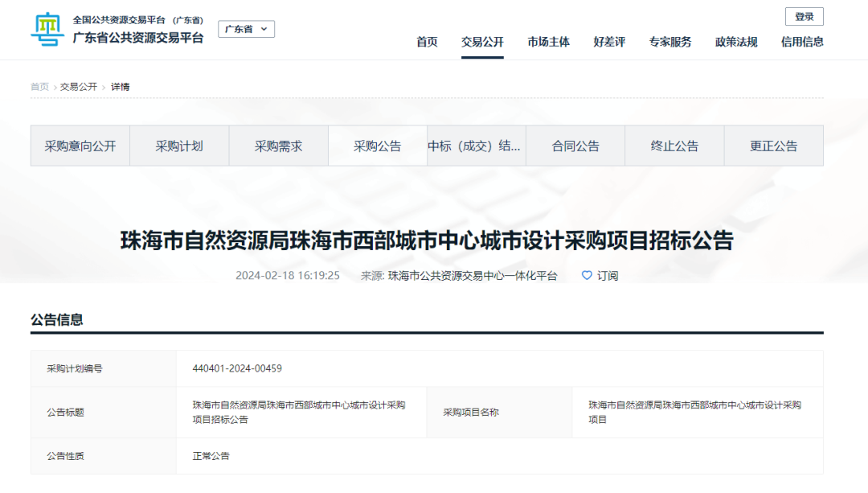This screenshot has height=493, width=868.
Task: Switch to the 采购意向公开 tab
Action: [80, 146]
